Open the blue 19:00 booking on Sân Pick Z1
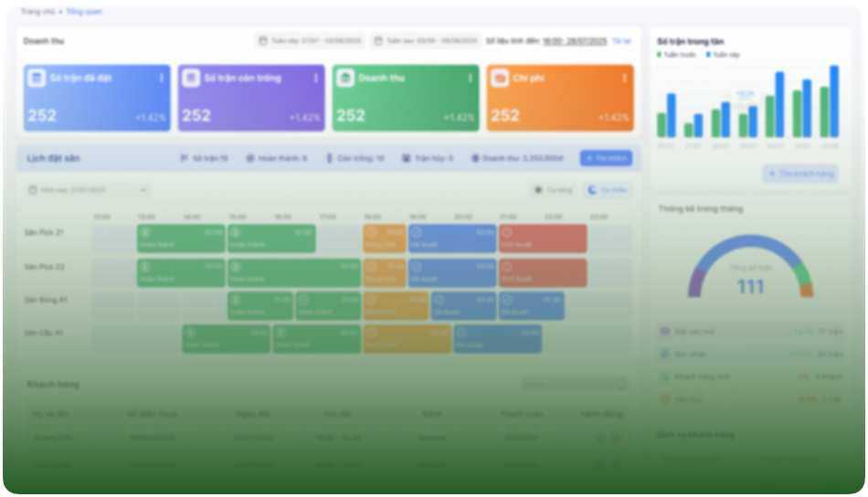 452,238
